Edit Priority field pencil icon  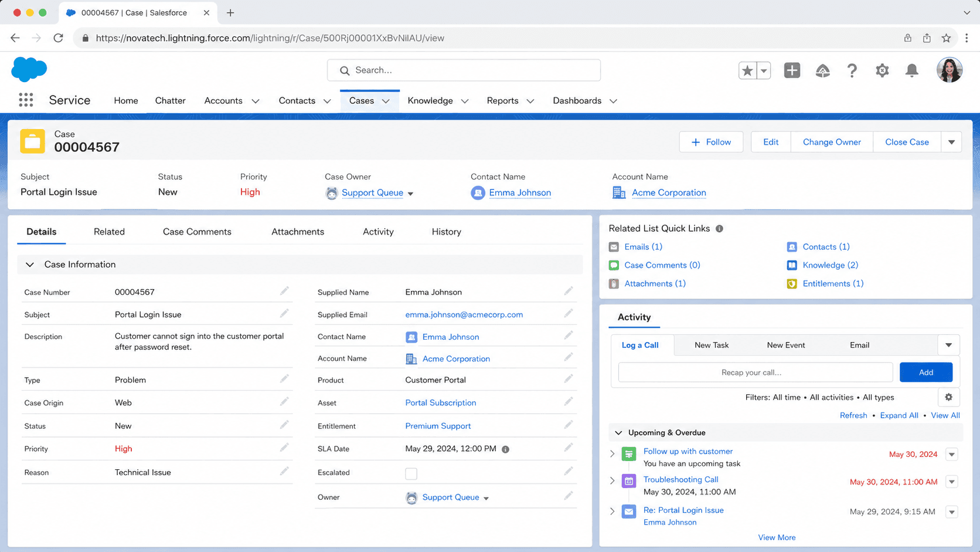(x=284, y=448)
